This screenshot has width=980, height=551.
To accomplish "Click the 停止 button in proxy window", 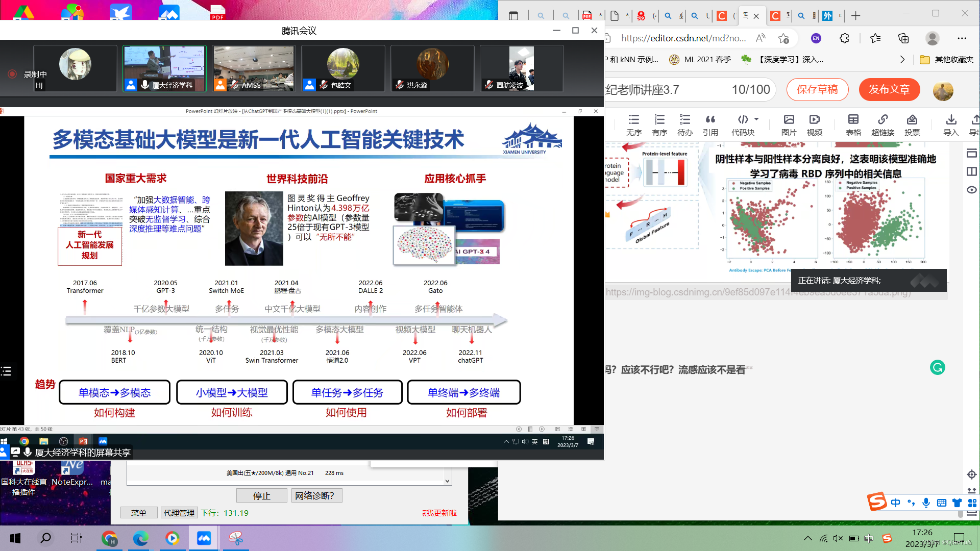I will tap(261, 495).
